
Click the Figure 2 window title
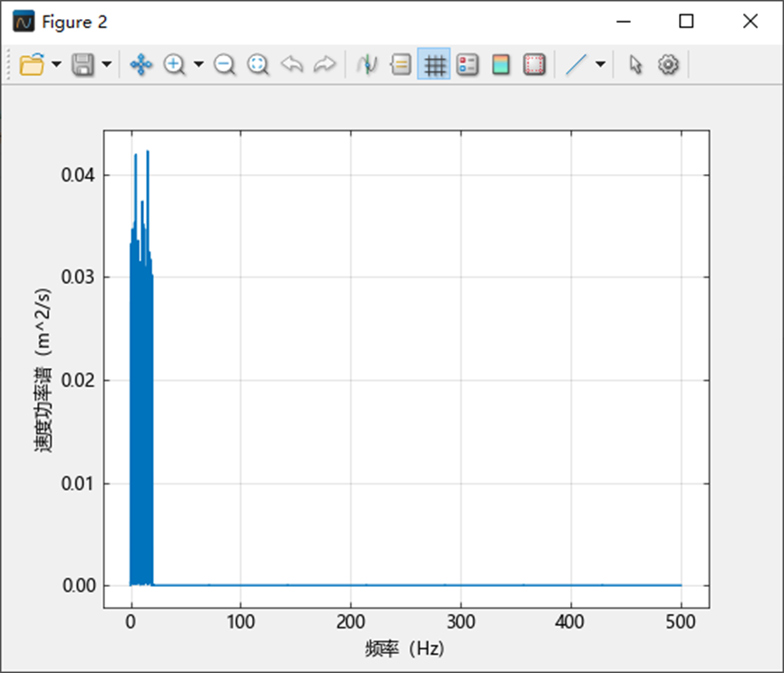tap(74, 22)
